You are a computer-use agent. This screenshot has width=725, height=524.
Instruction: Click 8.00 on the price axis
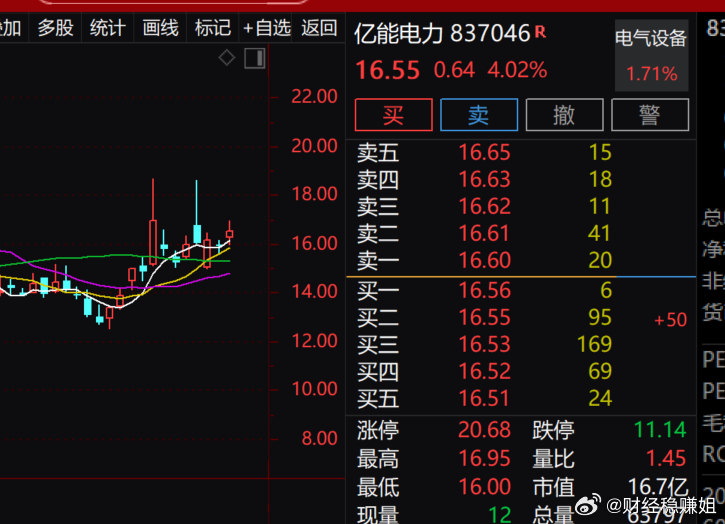coord(319,438)
